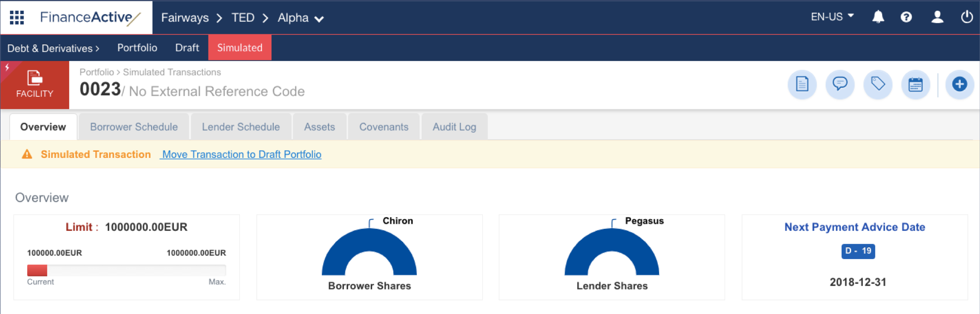This screenshot has width=980, height=314.
Task: Expand the Debt & Derivatives menu
Action: [53, 48]
